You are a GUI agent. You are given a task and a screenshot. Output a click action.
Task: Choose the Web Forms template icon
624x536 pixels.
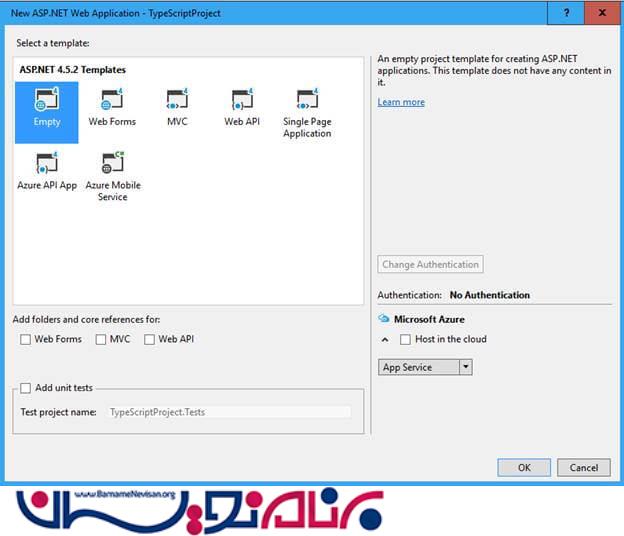point(112,101)
